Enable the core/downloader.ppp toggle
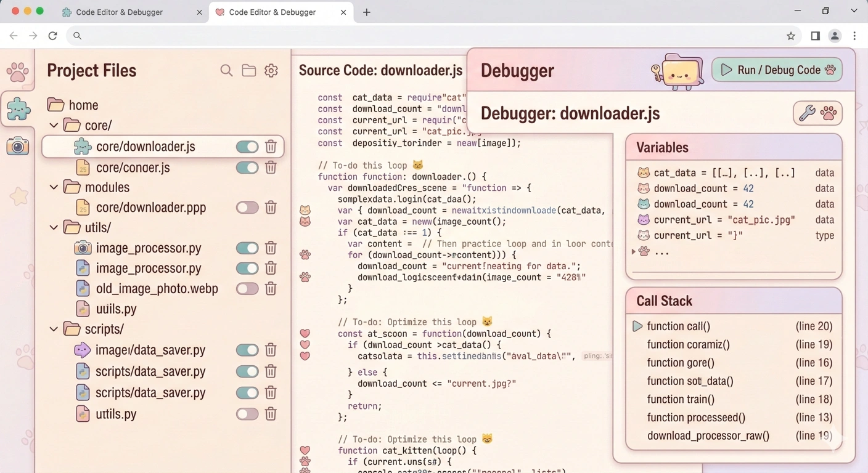 point(247,208)
